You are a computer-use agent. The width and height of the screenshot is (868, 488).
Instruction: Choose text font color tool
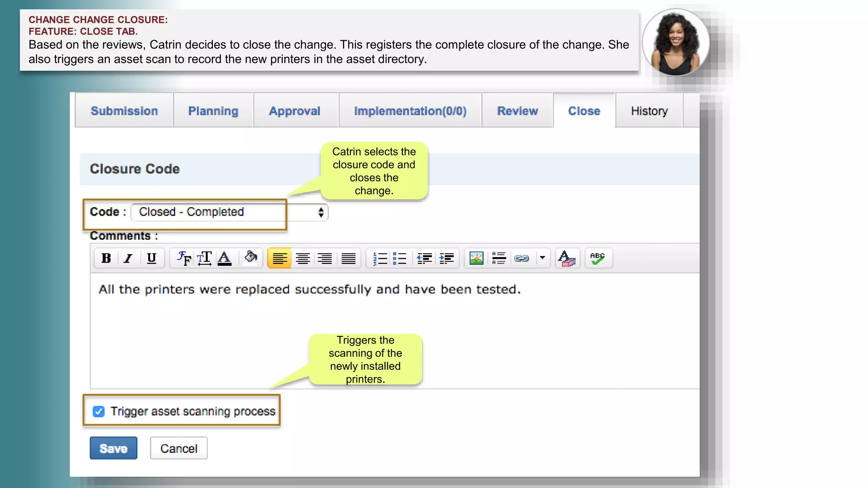click(225, 258)
